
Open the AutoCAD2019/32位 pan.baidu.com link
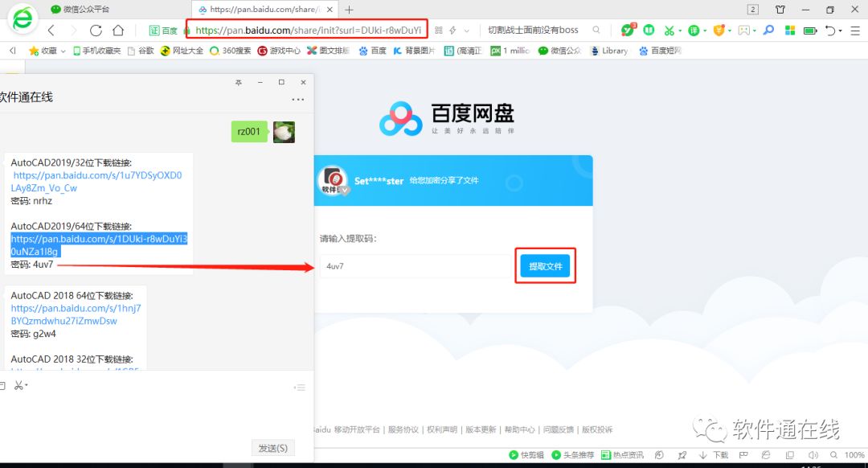pos(96,182)
